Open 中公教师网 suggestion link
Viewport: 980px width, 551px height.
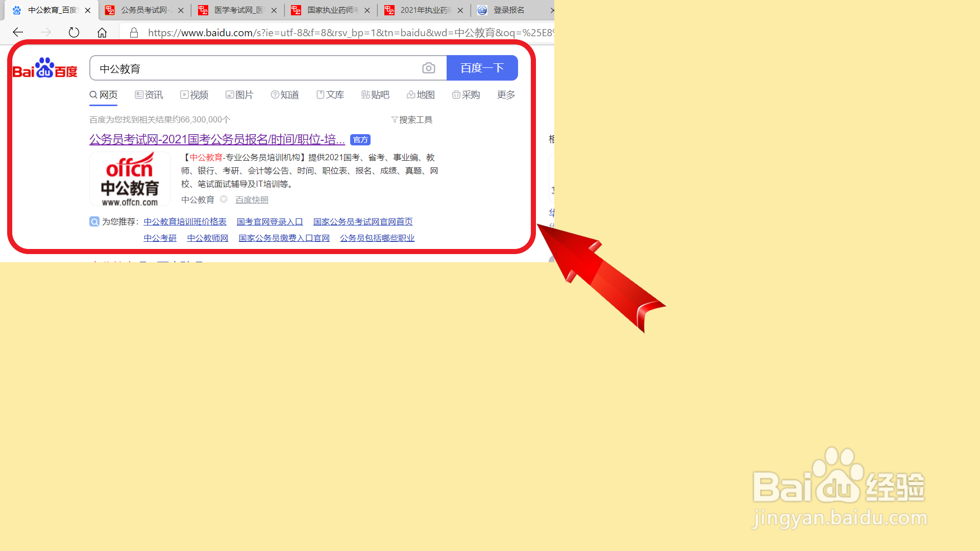(x=208, y=238)
